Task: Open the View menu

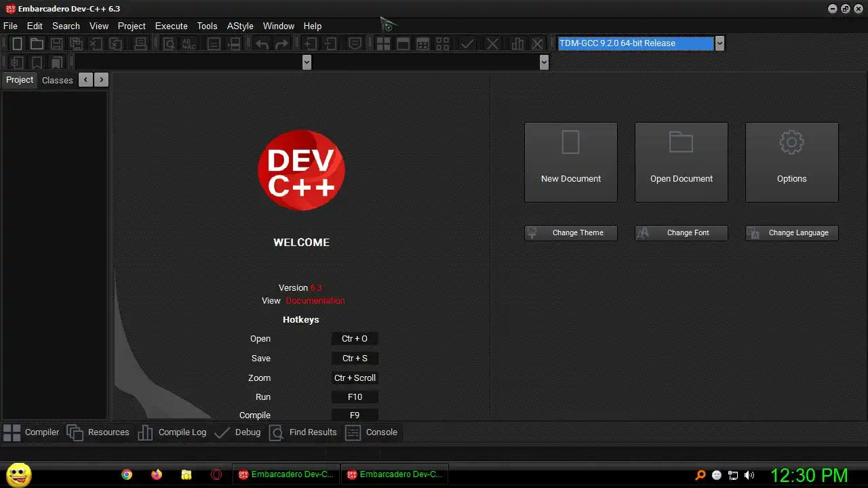Action: 99,26
